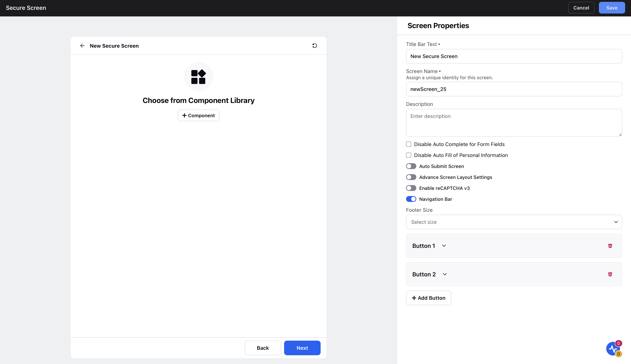Turn on Advance Screen Layout Settings
This screenshot has width=631, height=364.
[411, 177]
